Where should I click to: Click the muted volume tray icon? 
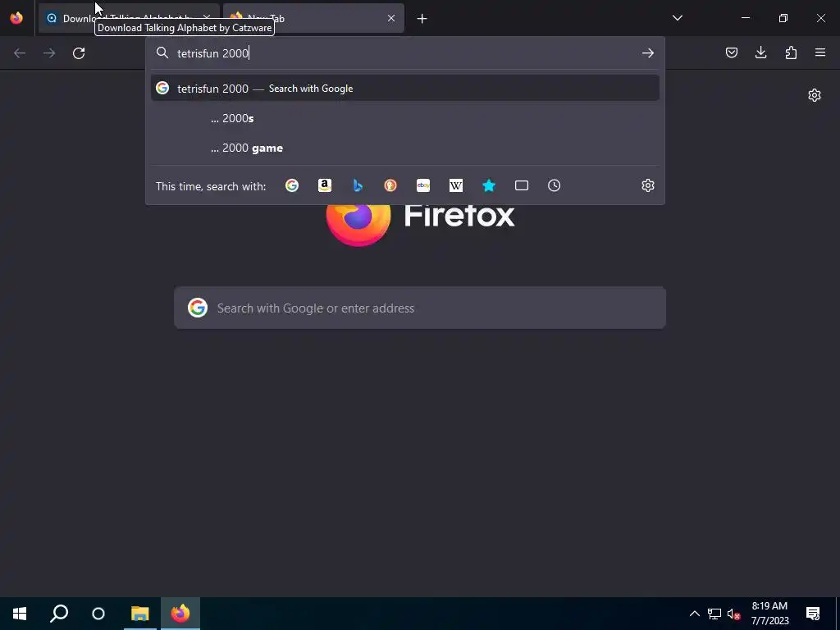(733, 614)
